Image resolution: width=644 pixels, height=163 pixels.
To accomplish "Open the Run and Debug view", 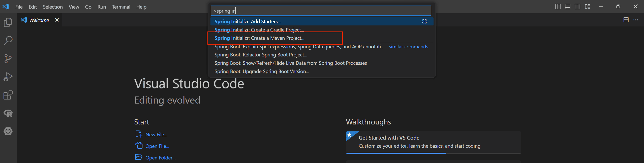I will click(8, 77).
